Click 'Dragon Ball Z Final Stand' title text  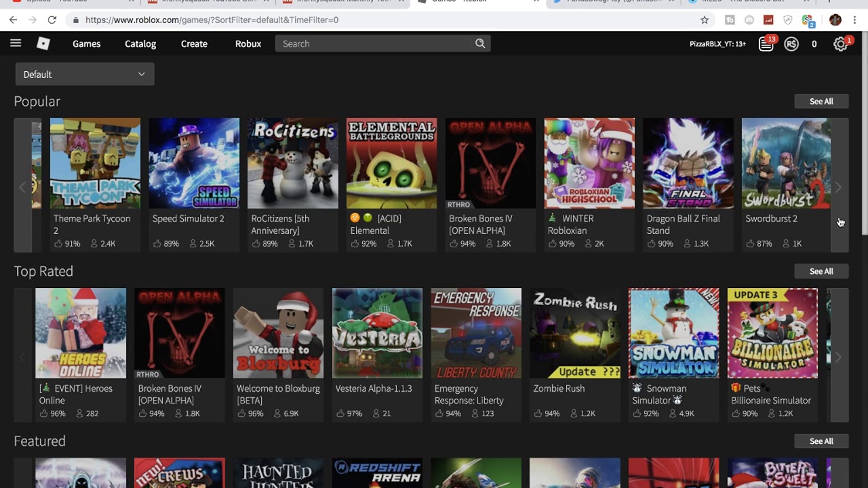click(684, 224)
